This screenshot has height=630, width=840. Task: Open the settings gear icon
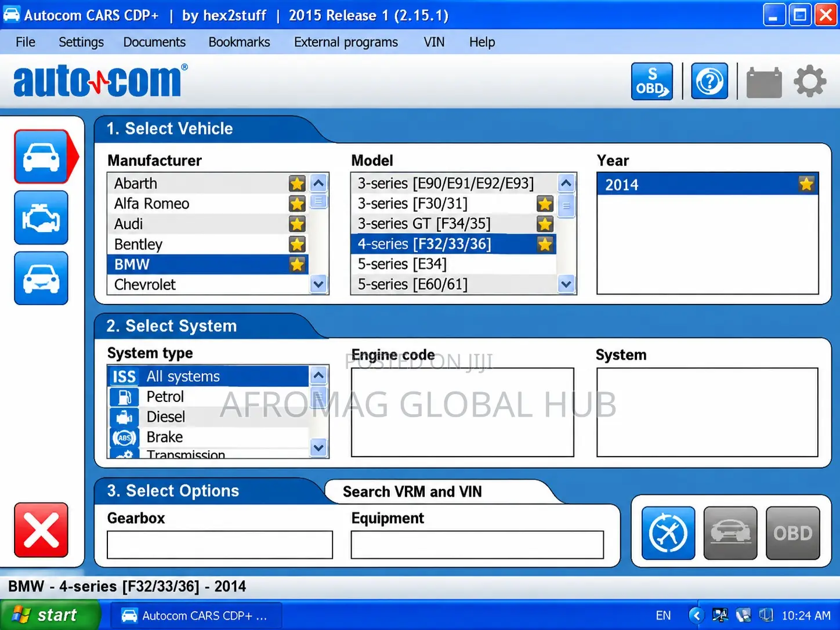810,81
